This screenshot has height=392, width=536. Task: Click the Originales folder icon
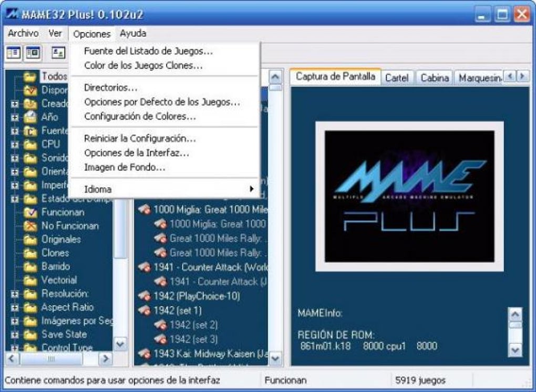click(30, 240)
